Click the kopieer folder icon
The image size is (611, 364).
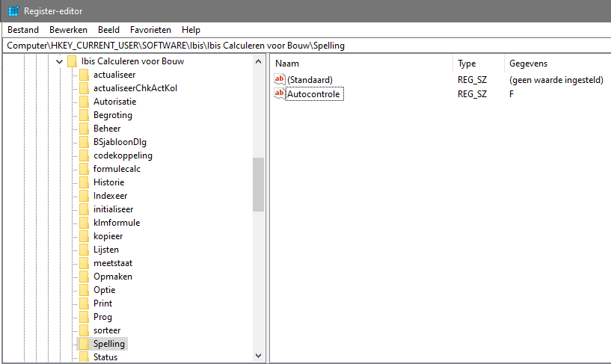(x=85, y=236)
